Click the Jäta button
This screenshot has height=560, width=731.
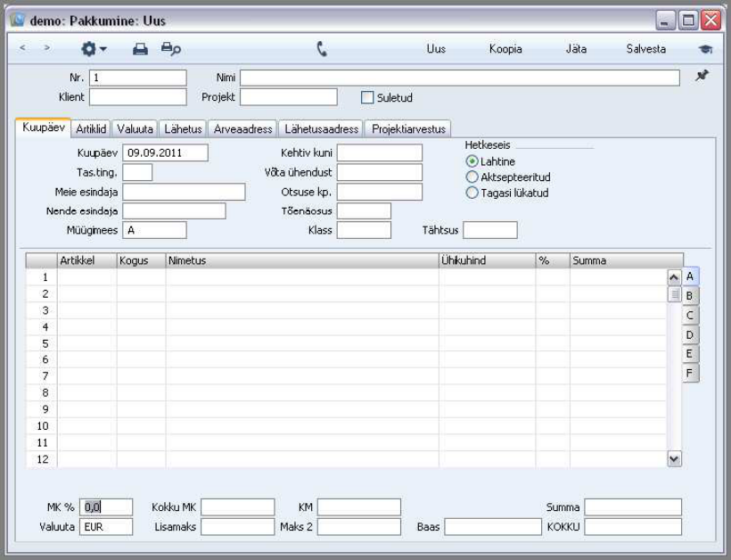tap(576, 49)
